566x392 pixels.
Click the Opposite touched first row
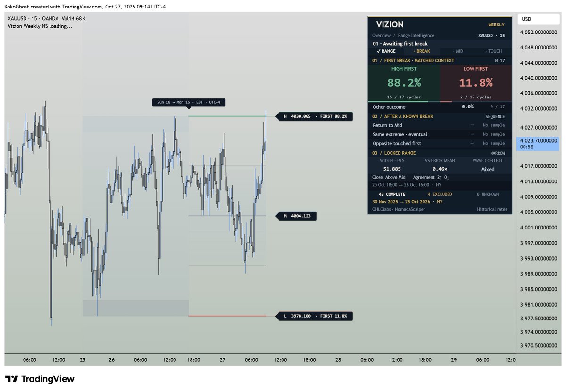[x=440, y=143]
